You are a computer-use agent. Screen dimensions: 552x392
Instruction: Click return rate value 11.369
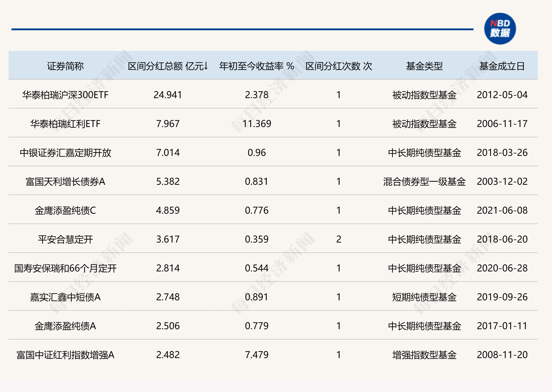click(x=257, y=124)
